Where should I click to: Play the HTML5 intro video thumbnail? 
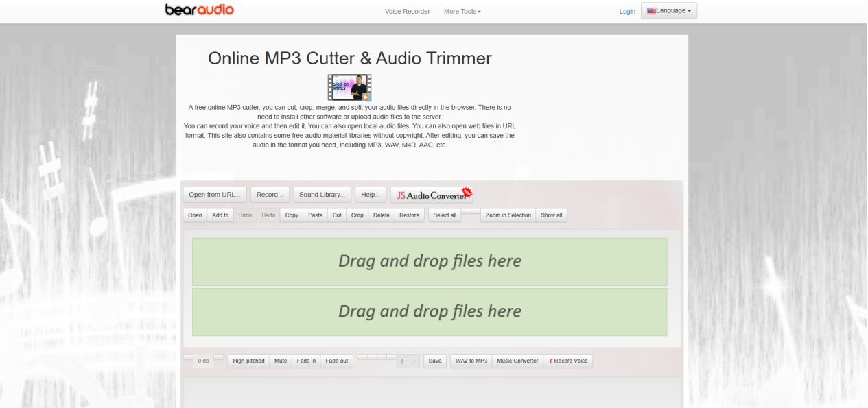click(x=349, y=88)
